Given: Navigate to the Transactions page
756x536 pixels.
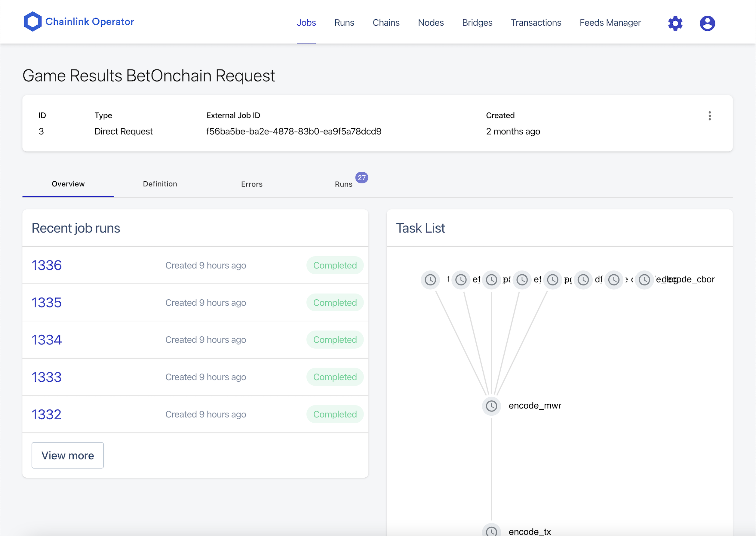Looking at the screenshot, I should coord(536,23).
